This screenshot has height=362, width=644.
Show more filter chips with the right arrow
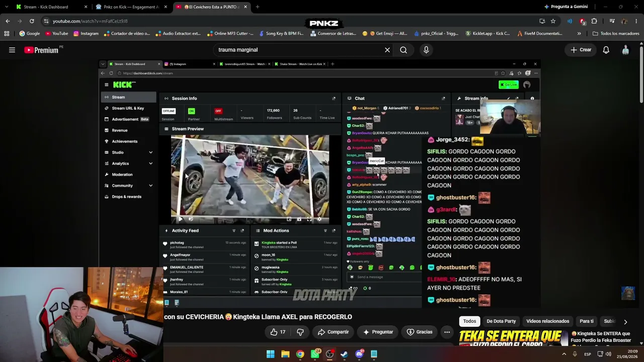coord(625,321)
